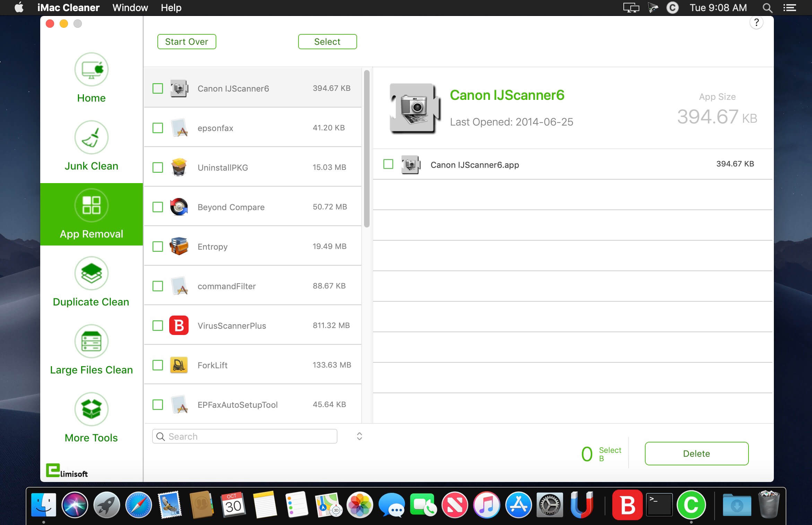The height and width of the screenshot is (525, 812).
Task: Open Notification Center list icon
Action: [x=789, y=8]
